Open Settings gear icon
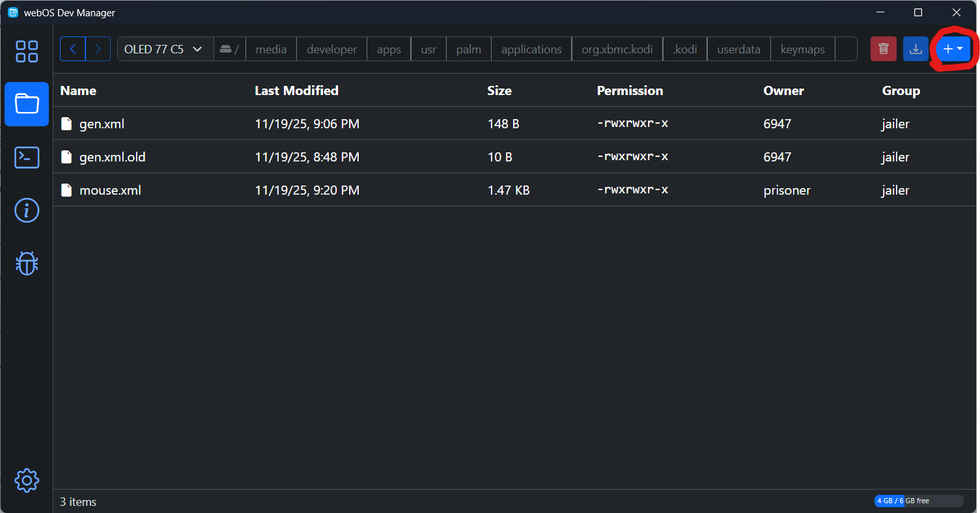The image size is (980, 513). point(27,480)
